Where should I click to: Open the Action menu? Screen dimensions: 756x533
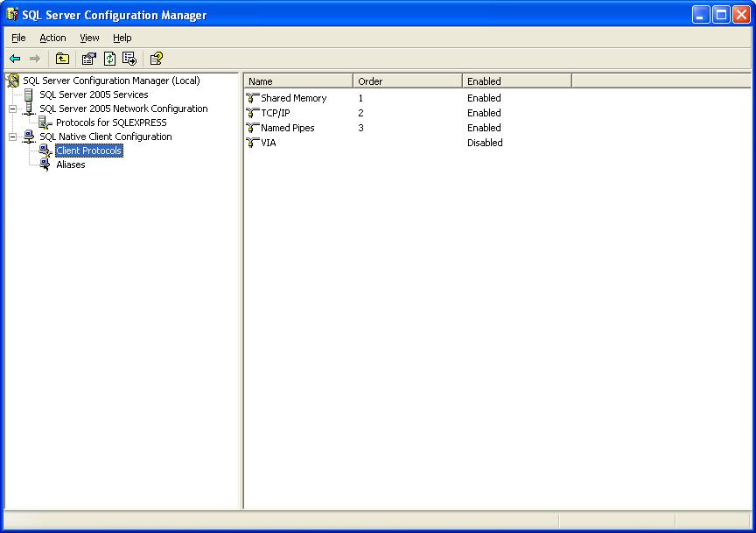point(52,38)
